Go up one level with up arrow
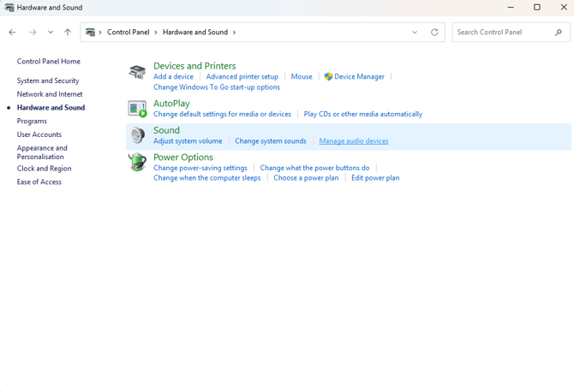Image resolution: width=574 pixels, height=392 pixels. (68, 33)
